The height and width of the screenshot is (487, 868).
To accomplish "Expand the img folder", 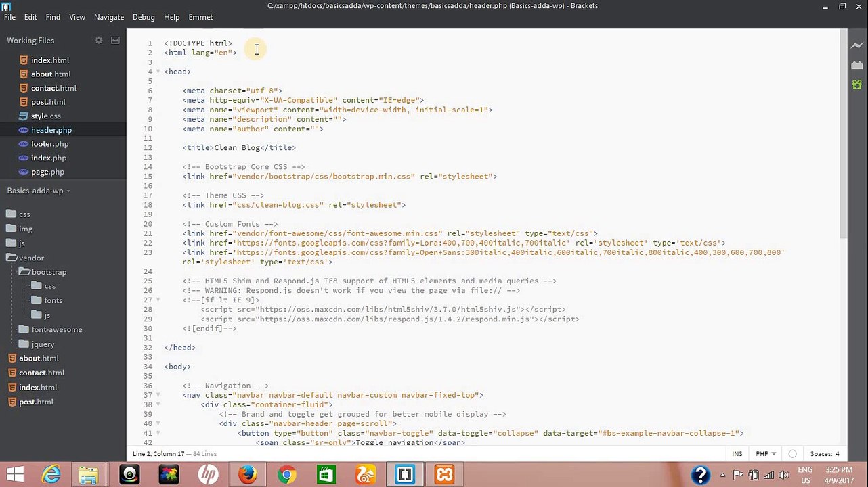I will [x=19, y=229].
